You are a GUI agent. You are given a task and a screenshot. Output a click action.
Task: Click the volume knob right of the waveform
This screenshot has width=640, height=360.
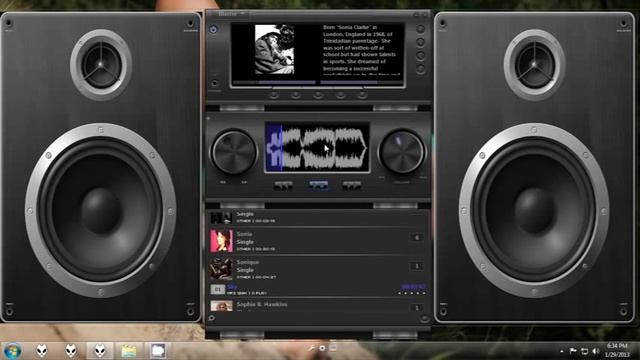(x=402, y=152)
